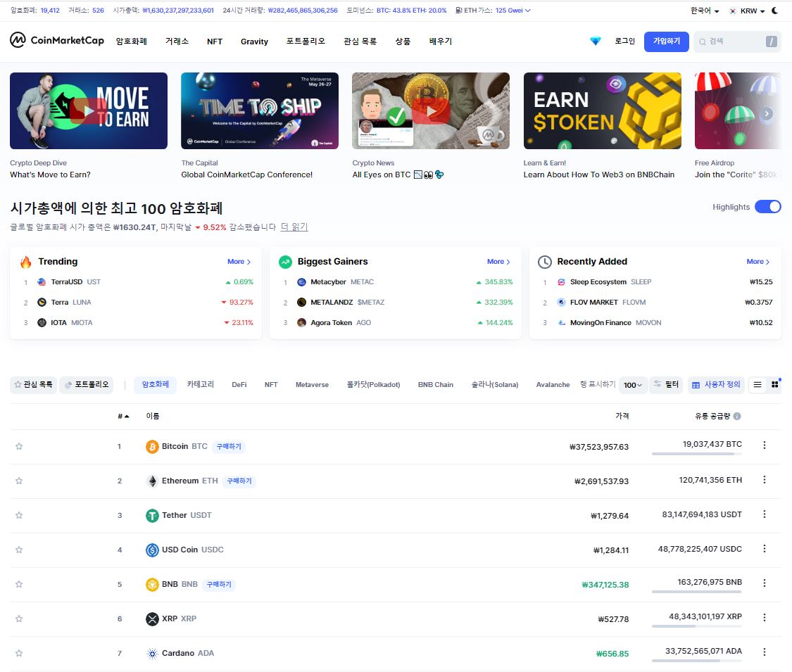Click the USD Coin icon

[152, 550]
